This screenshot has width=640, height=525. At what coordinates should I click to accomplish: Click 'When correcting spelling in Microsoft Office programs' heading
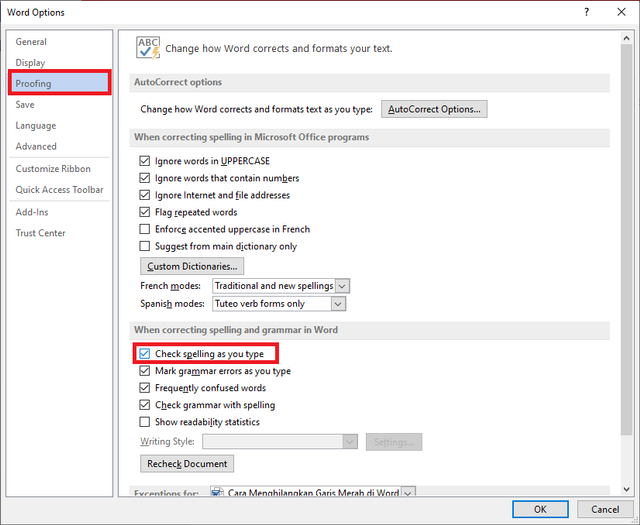point(251,137)
